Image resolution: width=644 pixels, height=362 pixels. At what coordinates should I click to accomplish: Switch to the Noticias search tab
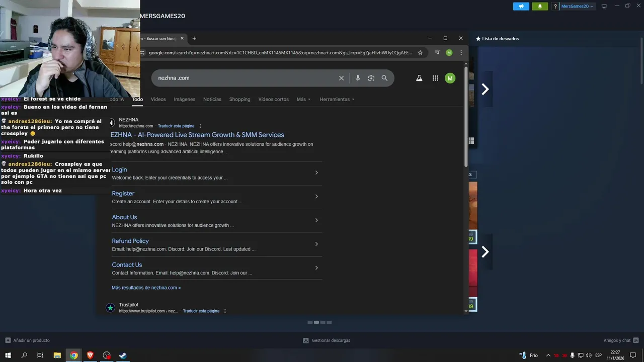click(212, 99)
